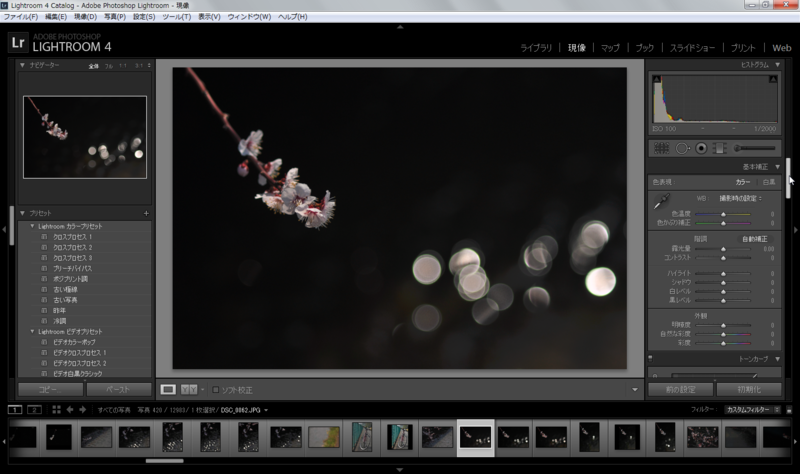Image resolution: width=800 pixels, height=474 pixels.
Task: Add a new preset with the plus icon
Action: pos(146,213)
